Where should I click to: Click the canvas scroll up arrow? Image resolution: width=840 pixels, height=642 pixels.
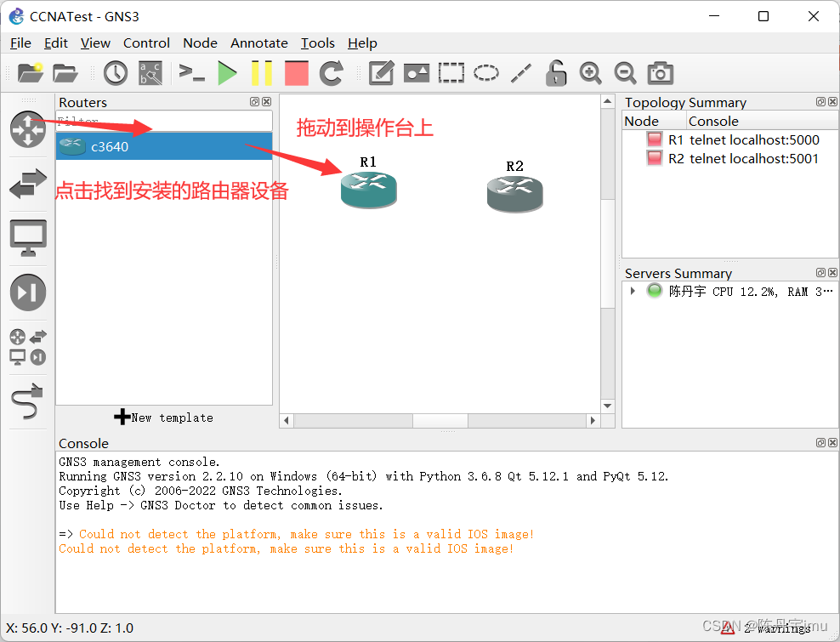(x=608, y=101)
